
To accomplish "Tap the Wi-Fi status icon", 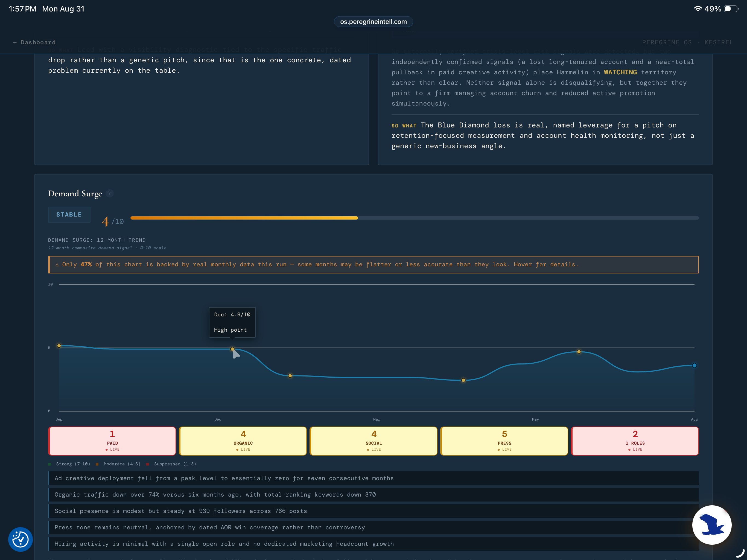I will tap(698, 9).
